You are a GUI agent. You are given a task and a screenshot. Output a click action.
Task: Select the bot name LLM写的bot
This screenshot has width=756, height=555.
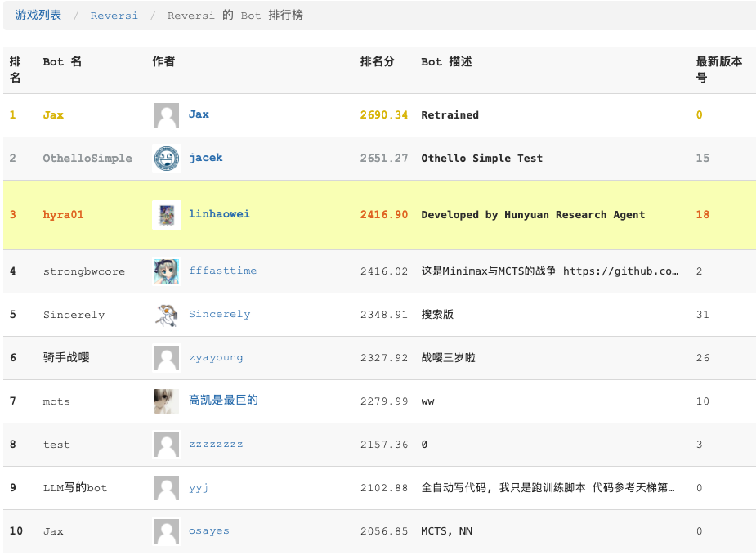tap(74, 487)
